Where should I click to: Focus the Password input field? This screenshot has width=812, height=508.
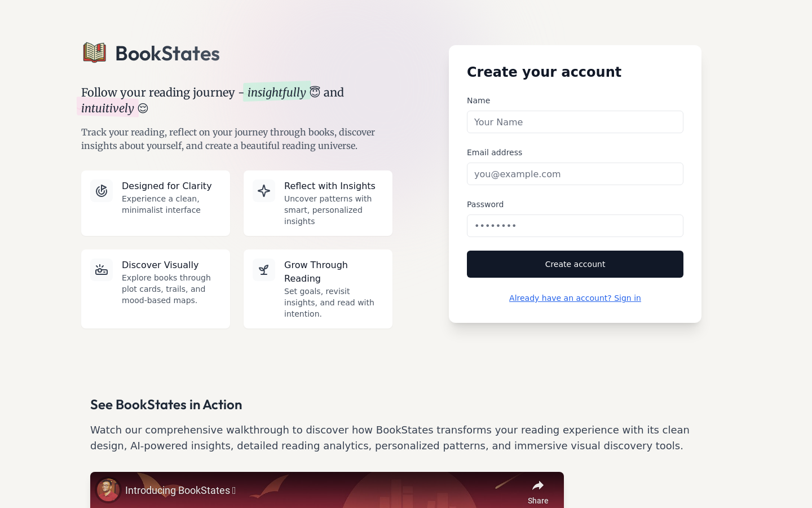click(575, 226)
